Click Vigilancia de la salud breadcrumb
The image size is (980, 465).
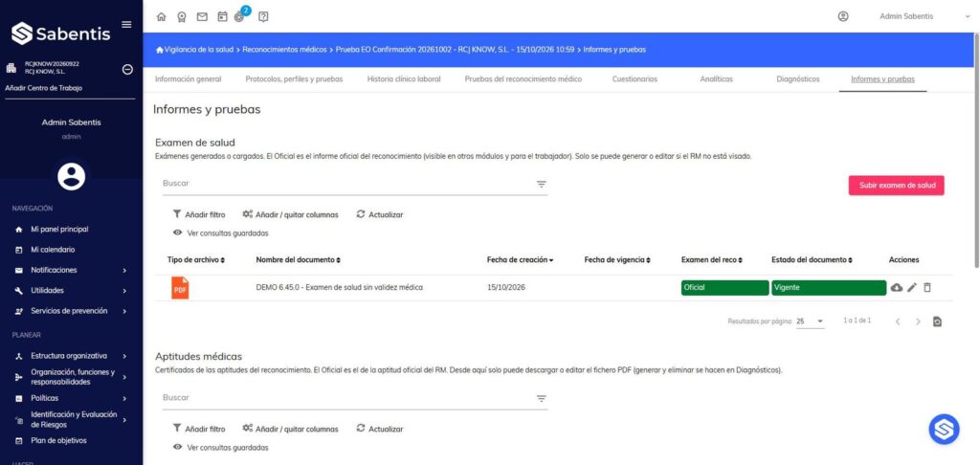(x=199, y=50)
